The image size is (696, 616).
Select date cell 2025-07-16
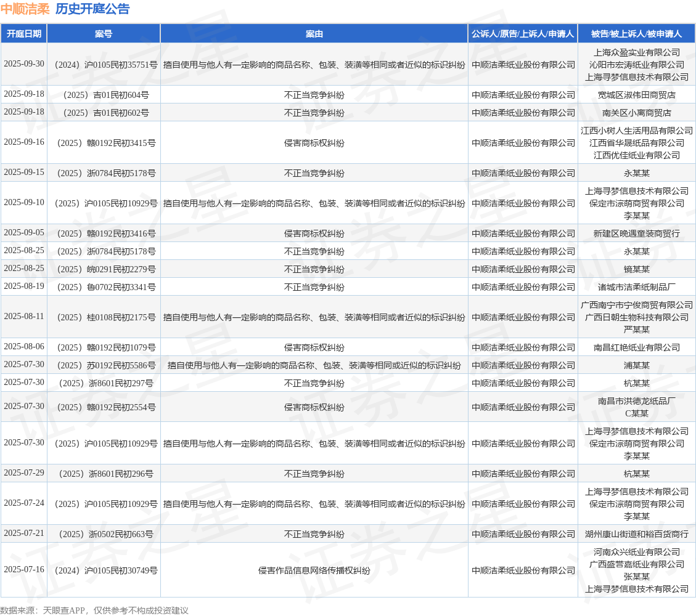pos(24,569)
